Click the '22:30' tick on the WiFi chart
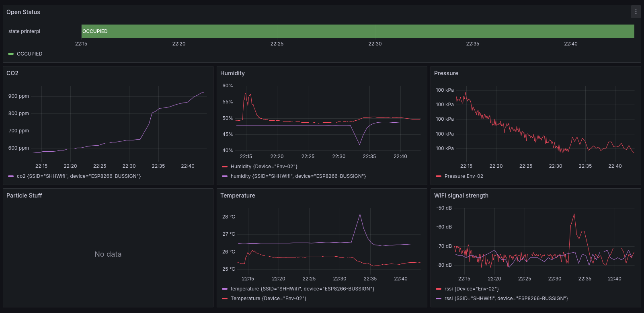The height and width of the screenshot is (313, 644). coord(555,279)
